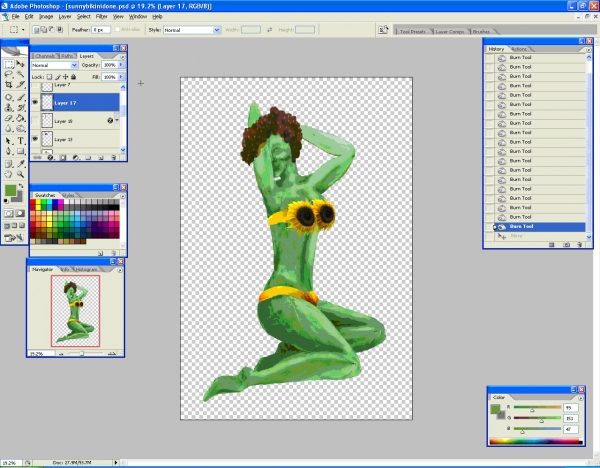Screen dimensions: 600x468
Task: Open the Fill slider arrow
Action: (x=121, y=77)
